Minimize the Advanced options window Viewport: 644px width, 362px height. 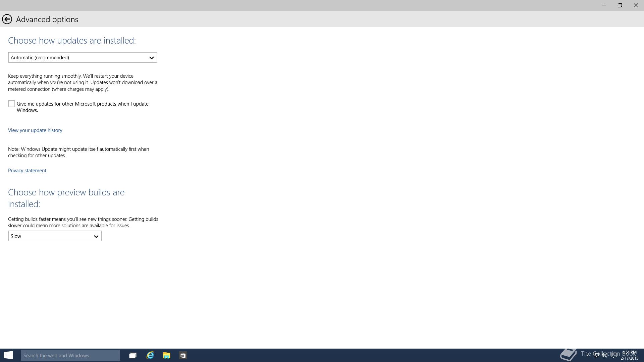point(604,5)
